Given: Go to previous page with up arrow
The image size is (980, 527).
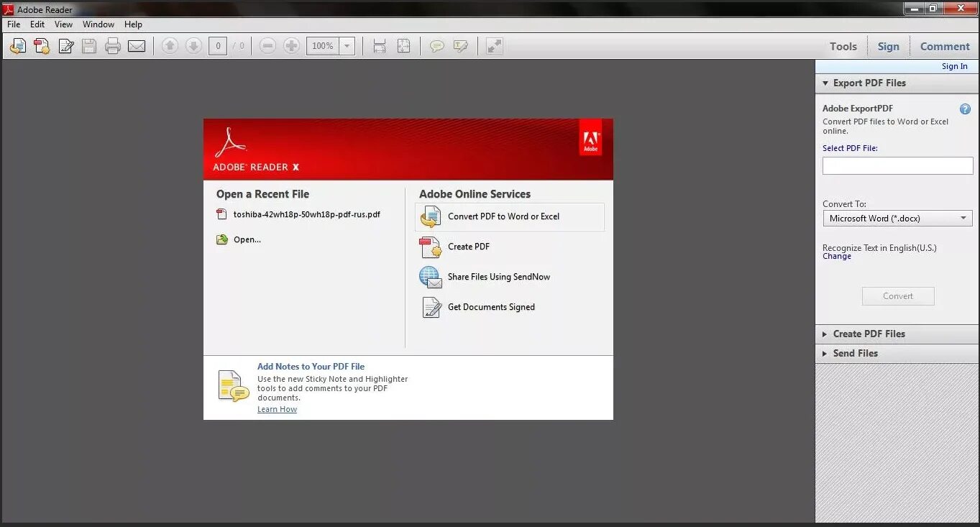Looking at the screenshot, I should pyautogui.click(x=170, y=46).
